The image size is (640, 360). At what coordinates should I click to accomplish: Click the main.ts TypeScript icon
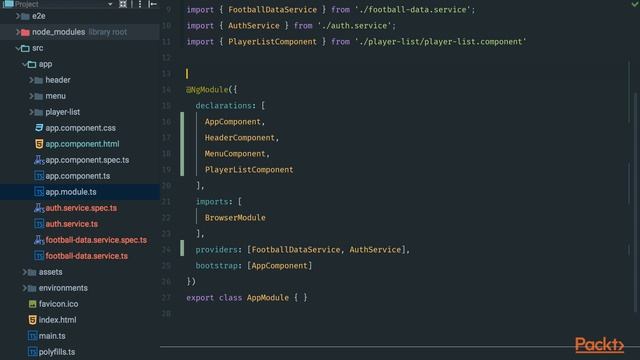point(32,336)
